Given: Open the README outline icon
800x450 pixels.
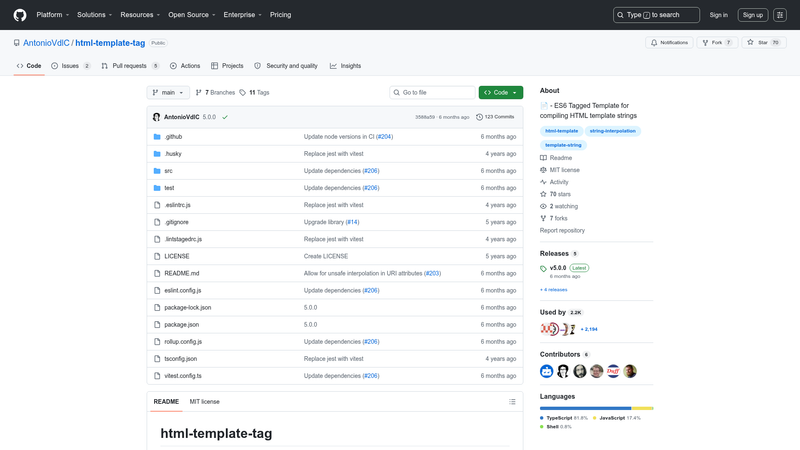Looking at the screenshot, I should (512, 402).
